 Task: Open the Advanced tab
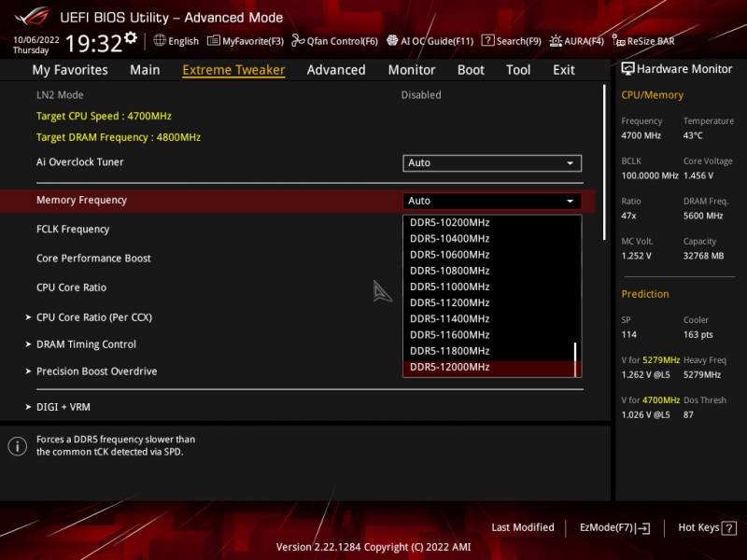pyautogui.click(x=336, y=70)
